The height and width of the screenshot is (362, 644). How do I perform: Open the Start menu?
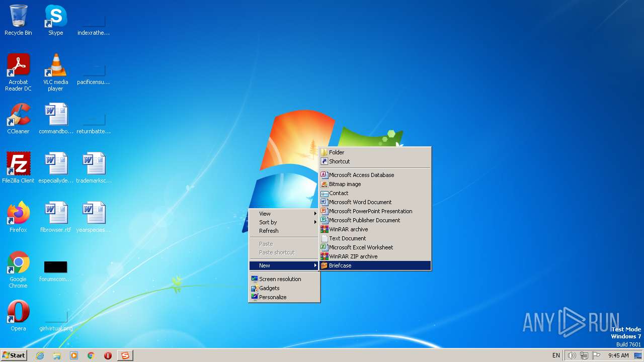tap(14, 355)
